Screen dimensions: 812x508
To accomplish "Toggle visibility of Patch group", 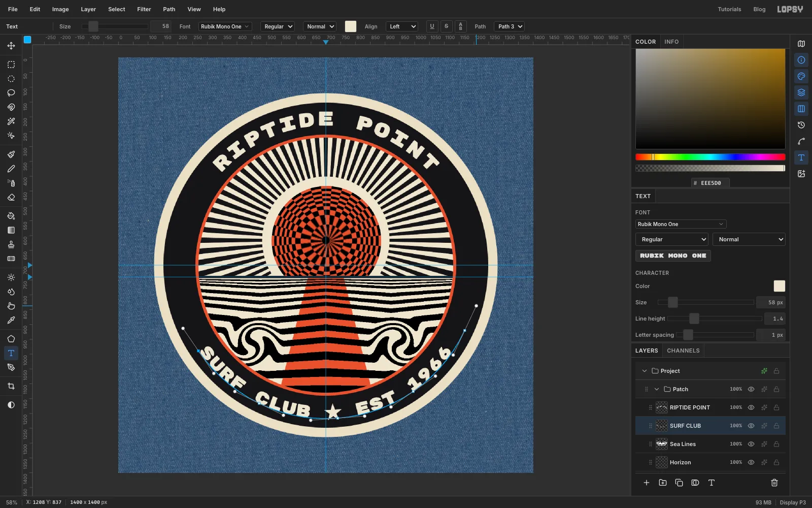I will coord(751,389).
